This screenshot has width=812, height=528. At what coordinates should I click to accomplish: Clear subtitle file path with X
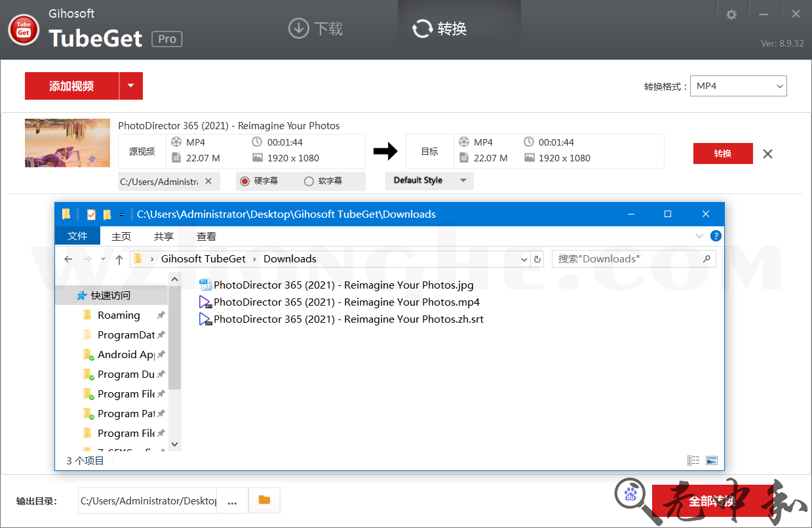tap(208, 181)
